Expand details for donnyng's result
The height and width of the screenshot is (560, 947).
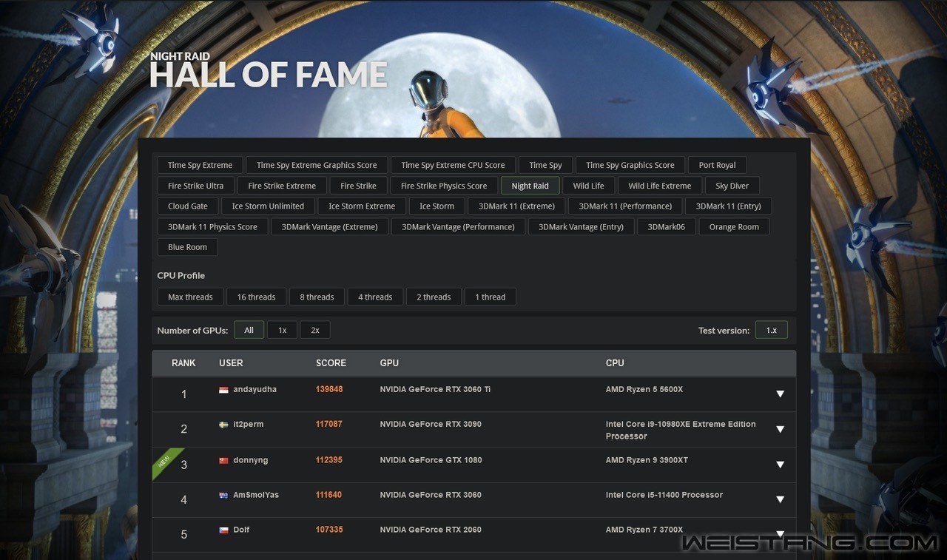pyautogui.click(x=780, y=465)
